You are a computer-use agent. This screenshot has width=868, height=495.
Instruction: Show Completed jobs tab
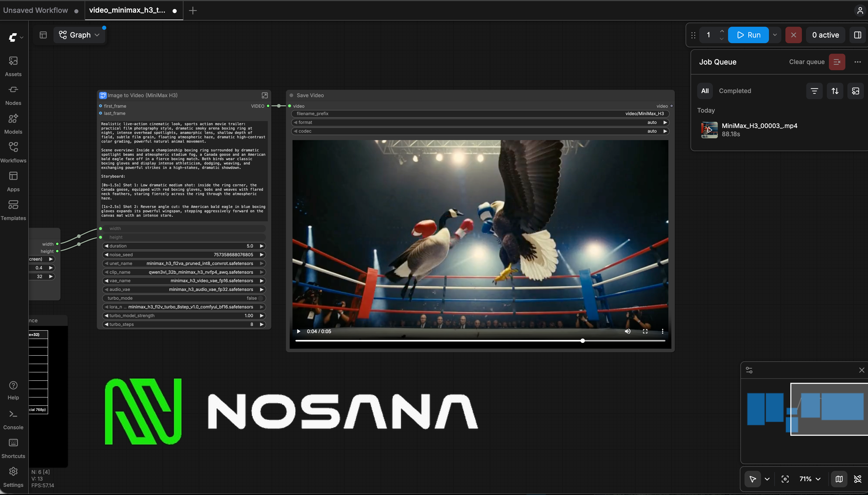pyautogui.click(x=735, y=91)
